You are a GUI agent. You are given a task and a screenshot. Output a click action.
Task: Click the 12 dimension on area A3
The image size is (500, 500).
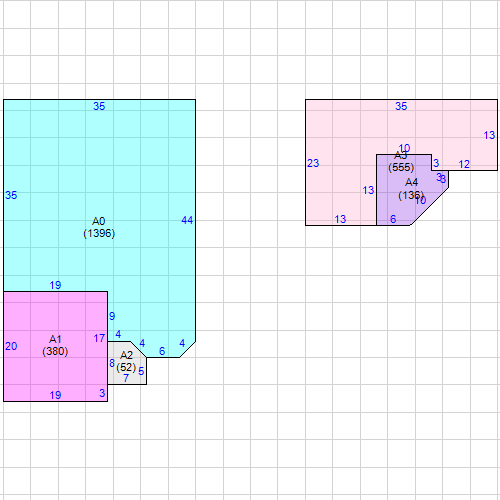click(464, 164)
